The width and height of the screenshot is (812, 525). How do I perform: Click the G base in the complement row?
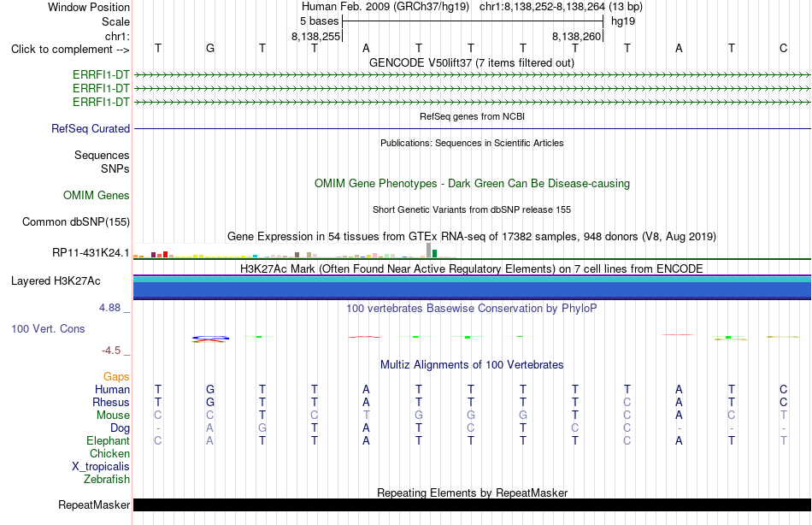(209, 48)
